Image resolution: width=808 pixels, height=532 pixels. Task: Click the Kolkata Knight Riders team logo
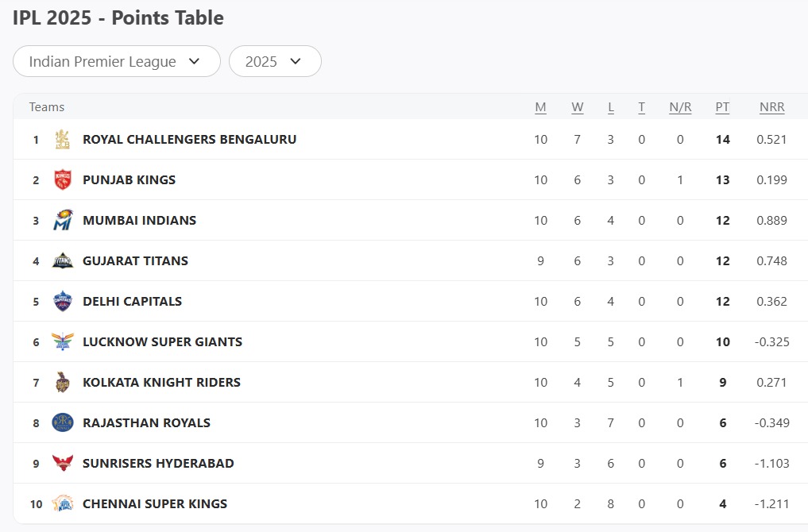pyautogui.click(x=62, y=382)
